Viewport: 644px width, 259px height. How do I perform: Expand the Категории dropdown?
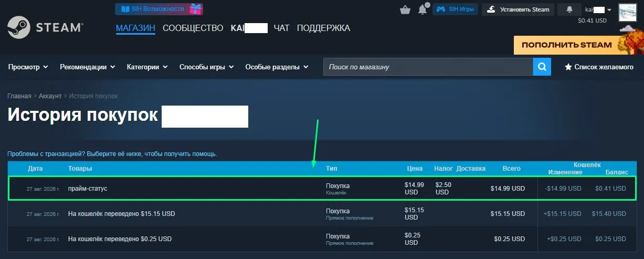click(147, 67)
